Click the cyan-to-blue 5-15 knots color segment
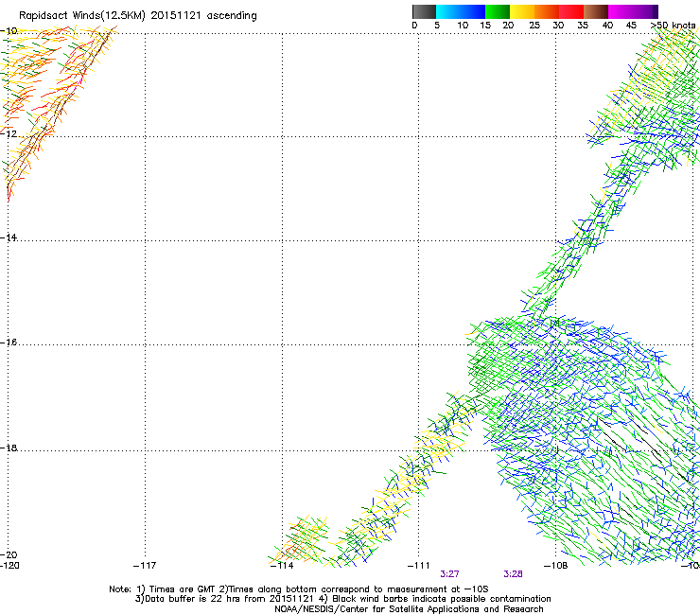This screenshot has height=615, width=700. (x=461, y=11)
